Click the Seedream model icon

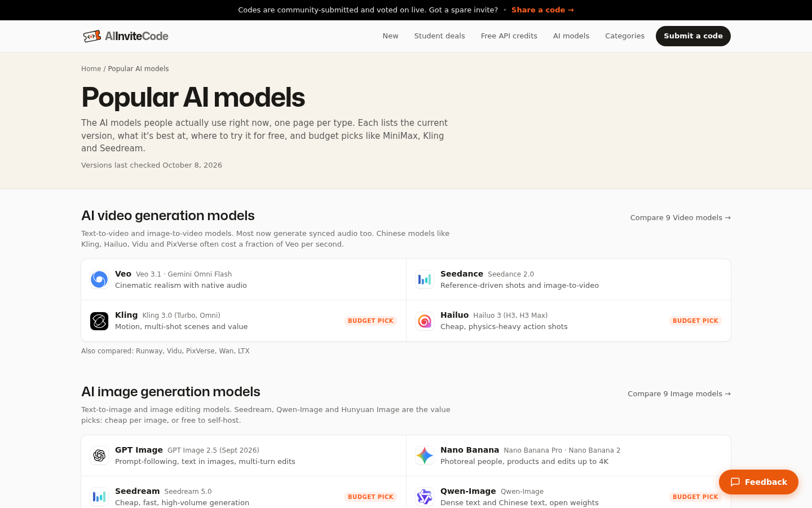click(99, 497)
